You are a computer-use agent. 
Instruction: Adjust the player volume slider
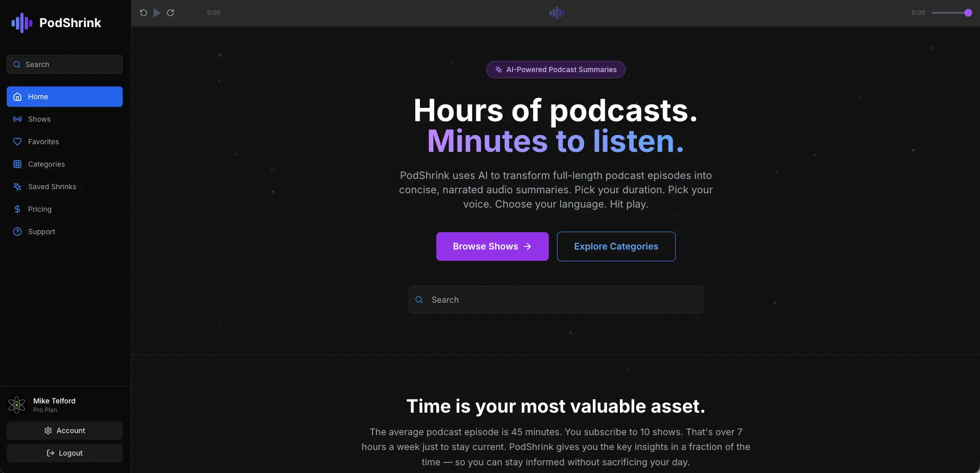click(951, 13)
